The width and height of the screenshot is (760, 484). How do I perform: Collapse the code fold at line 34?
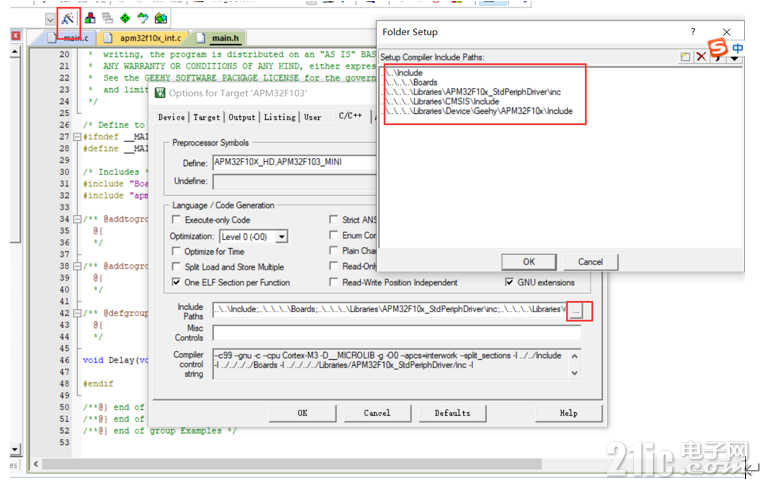(x=77, y=219)
